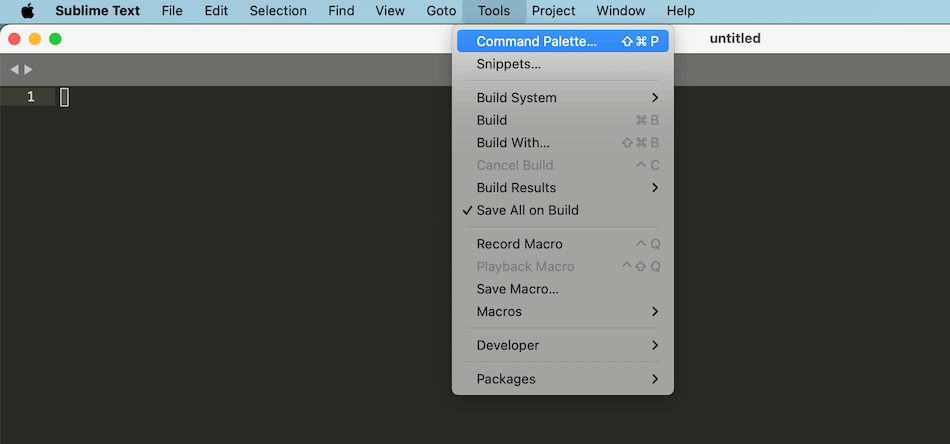The width and height of the screenshot is (950, 444).
Task: Expand the Developer submenu
Action: coord(563,345)
